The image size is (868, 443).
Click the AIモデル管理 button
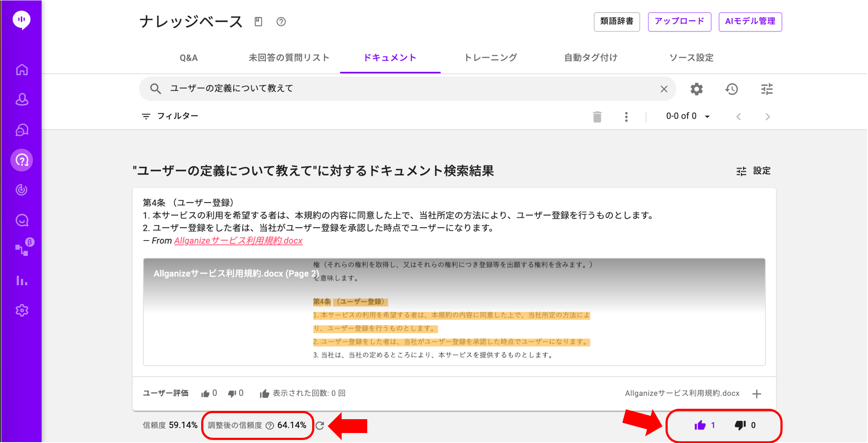(750, 22)
